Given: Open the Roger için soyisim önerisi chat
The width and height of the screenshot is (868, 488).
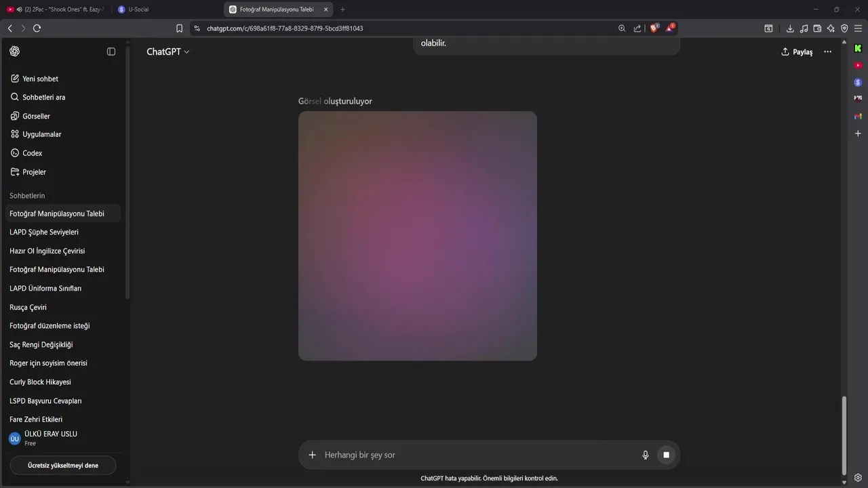Looking at the screenshot, I should (63, 363).
